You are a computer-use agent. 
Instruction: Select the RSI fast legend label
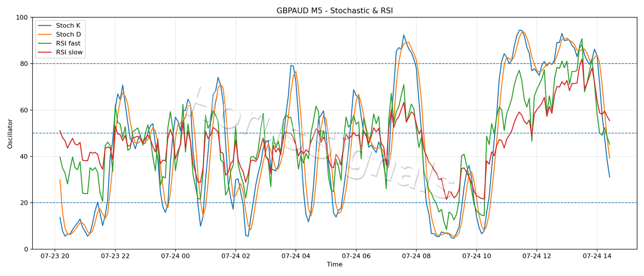[x=68, y=43]
